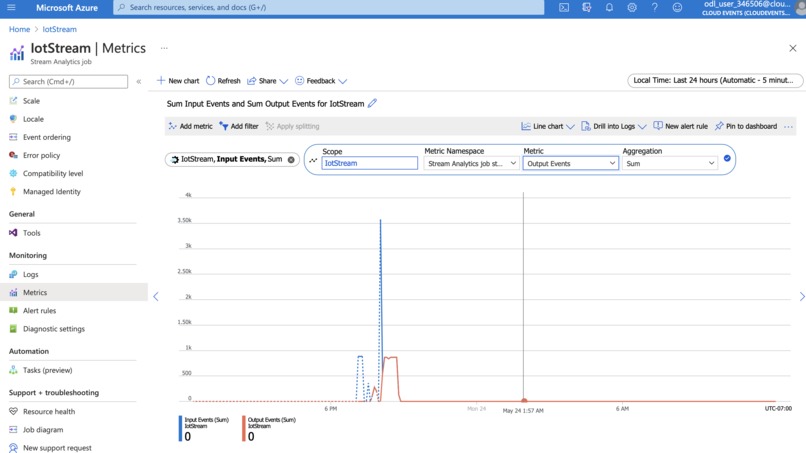Image resolution: width=806 pixels, height=453 pixels.
Task: Open chart toolbar more options ellipsis
Action: 789,126
